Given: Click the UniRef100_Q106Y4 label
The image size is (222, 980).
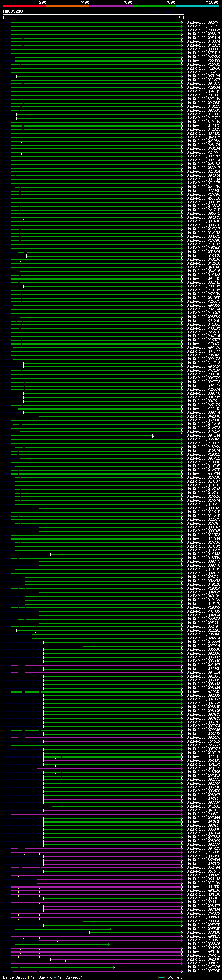Looking at the screenshot, I should pyautogui.click(x=203, y=501).
